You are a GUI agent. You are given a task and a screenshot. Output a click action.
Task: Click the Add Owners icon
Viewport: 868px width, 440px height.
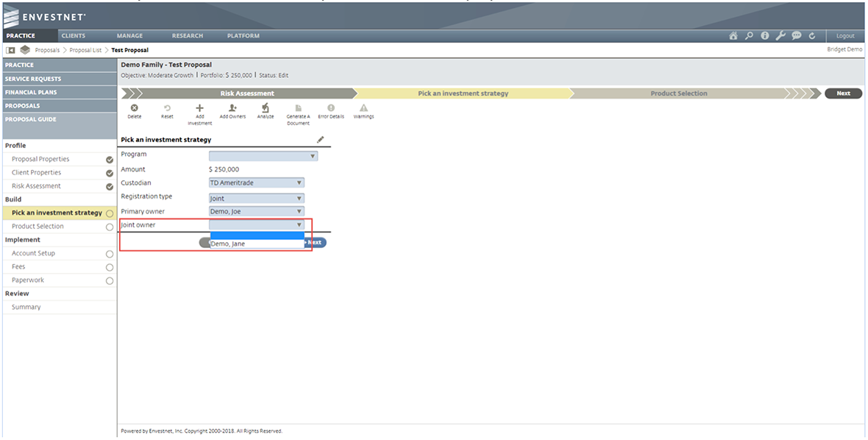click(232, 108)
